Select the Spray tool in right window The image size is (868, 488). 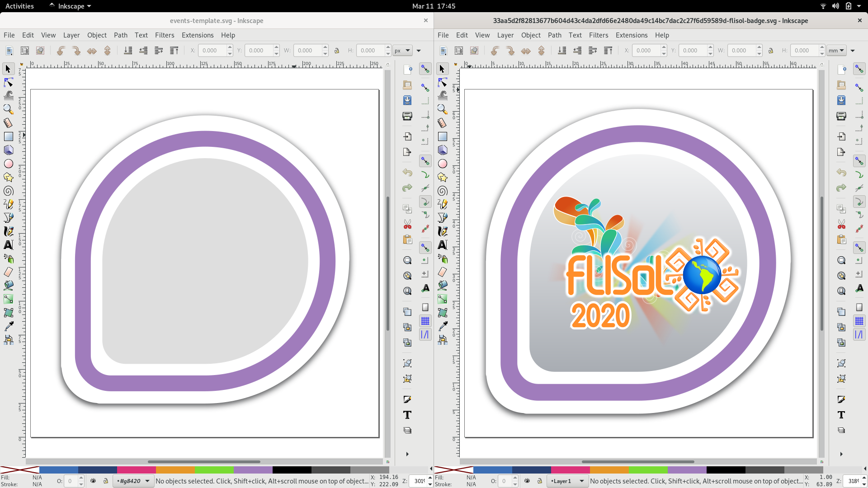tap(442, 258)
